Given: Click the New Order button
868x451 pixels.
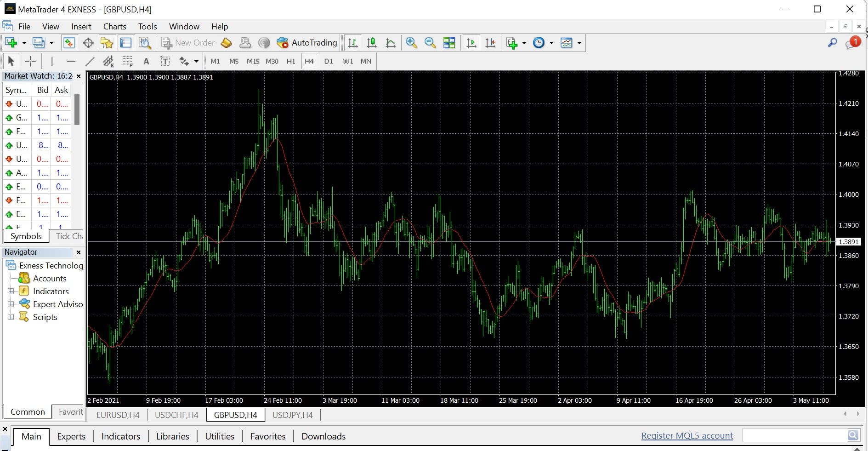Looking at the screenshot, I should [x=188, y=43].
